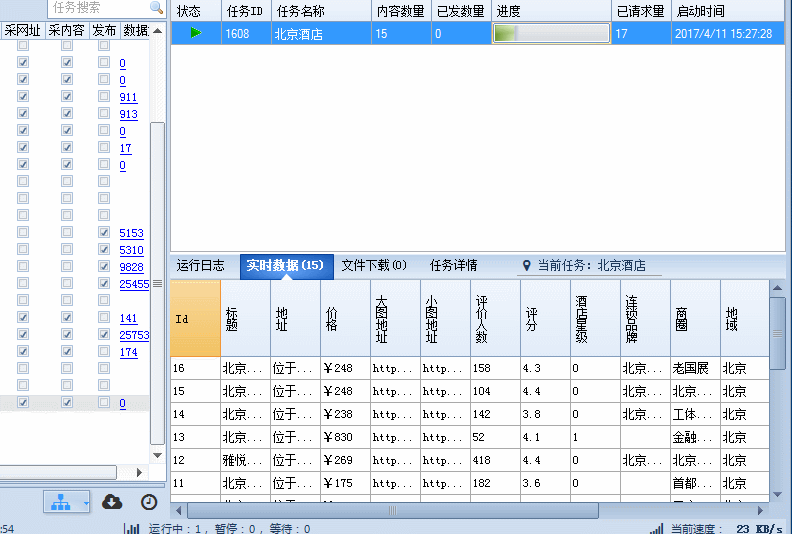
Task: Click the signal strength icon near 当前速度
Action: tap(656, 528)
